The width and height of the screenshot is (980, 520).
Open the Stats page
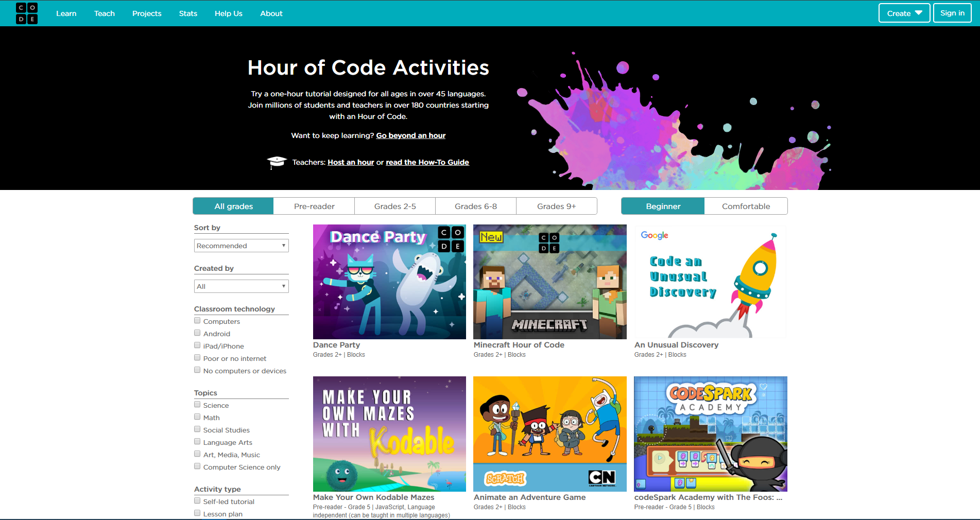tap(188, 13)
